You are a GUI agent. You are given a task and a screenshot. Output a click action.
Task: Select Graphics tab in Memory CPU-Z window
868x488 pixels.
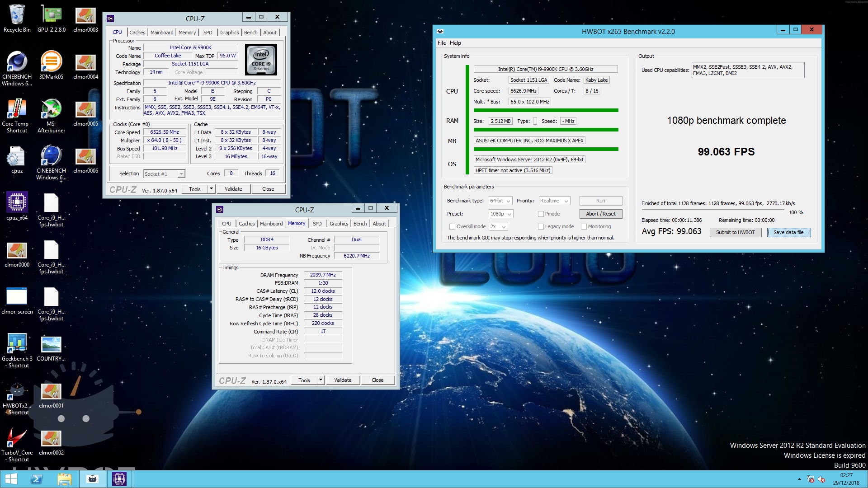click(339, 224)
